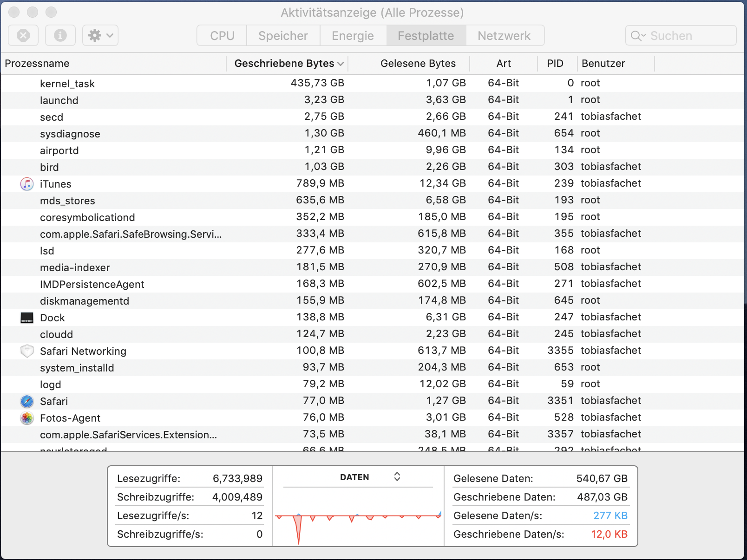Switch to the CPU tab

point(222,36)
